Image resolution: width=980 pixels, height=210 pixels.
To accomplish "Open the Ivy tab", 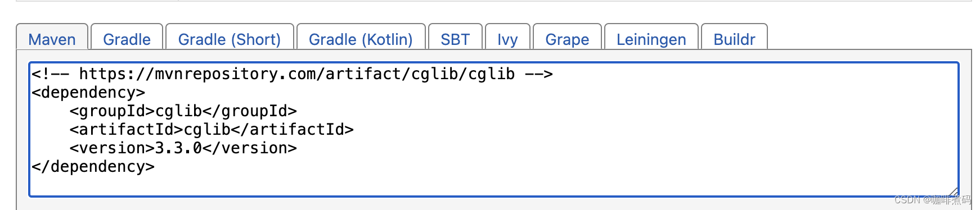I will [x=507, y=38].
